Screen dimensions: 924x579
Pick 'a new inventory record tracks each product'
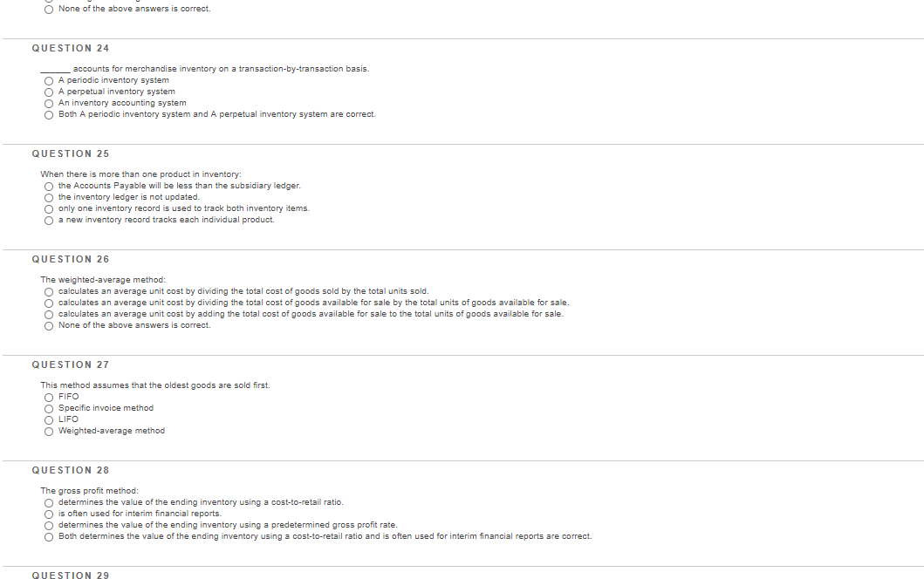point(49,221)
